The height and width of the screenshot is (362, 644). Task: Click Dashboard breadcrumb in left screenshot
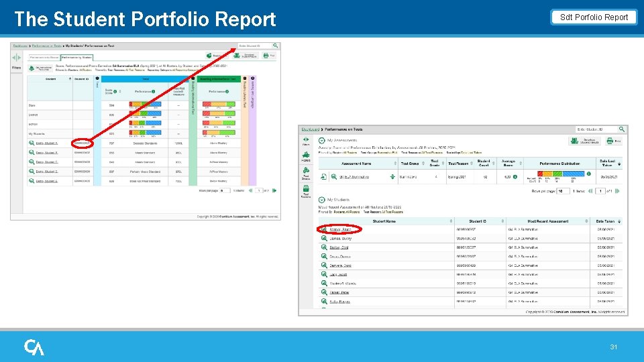20,46
